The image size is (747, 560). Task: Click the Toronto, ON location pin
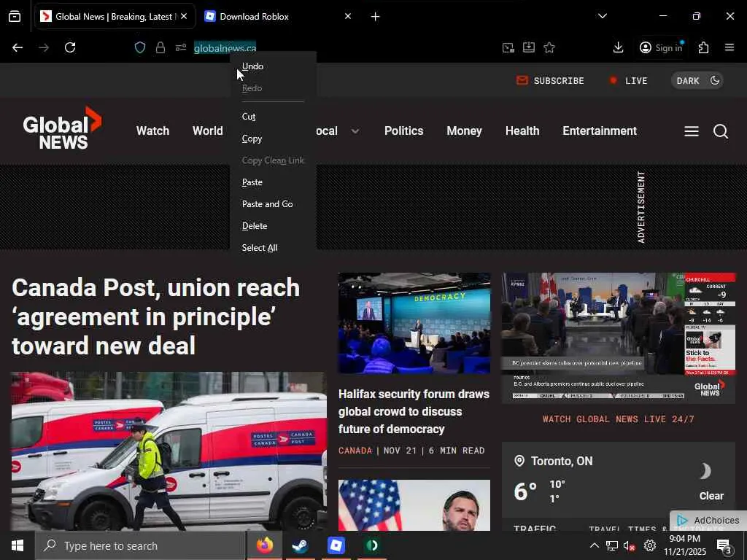point(519,461)
